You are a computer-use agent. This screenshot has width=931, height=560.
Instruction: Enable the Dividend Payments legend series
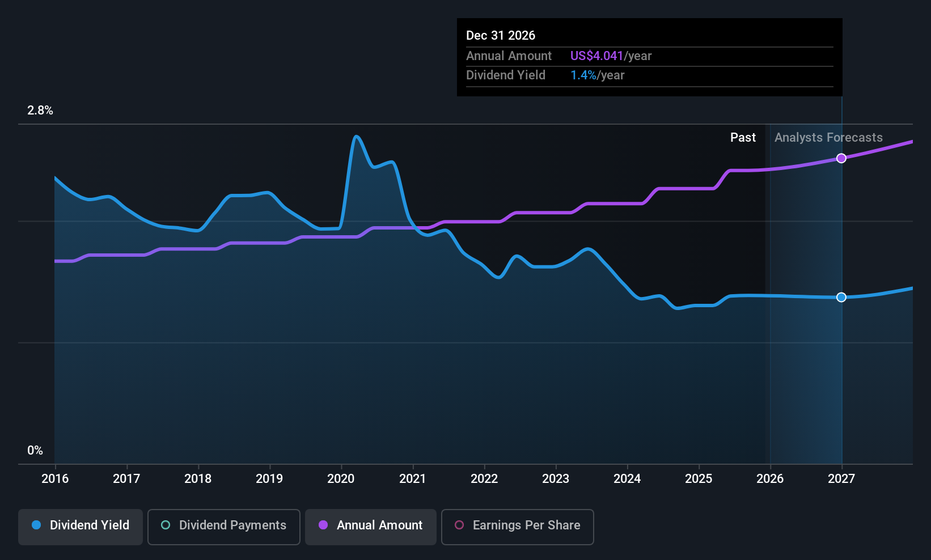[223, 526]
